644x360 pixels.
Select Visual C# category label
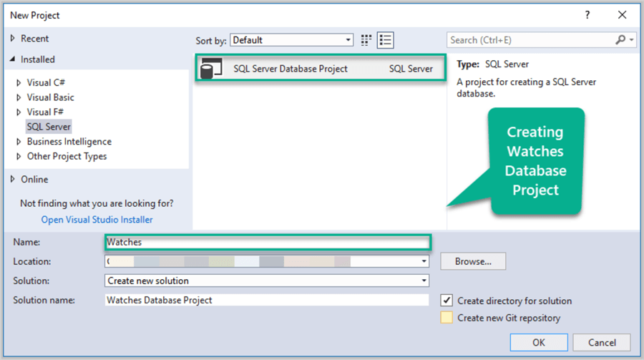tap(46, 82)
